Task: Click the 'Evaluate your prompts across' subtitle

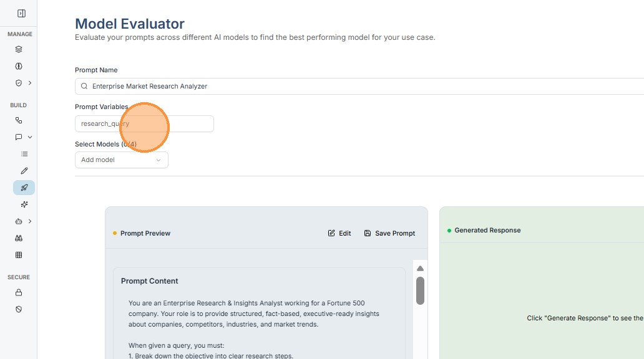Action: point(255,37)
